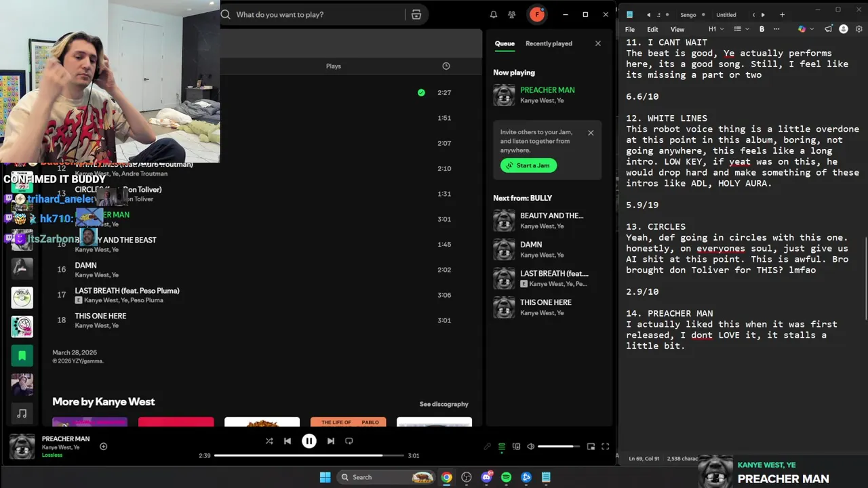This screenshot has width=868, height=488.
Task: Open the Notepad account avatar
Action: pos(844,29)
